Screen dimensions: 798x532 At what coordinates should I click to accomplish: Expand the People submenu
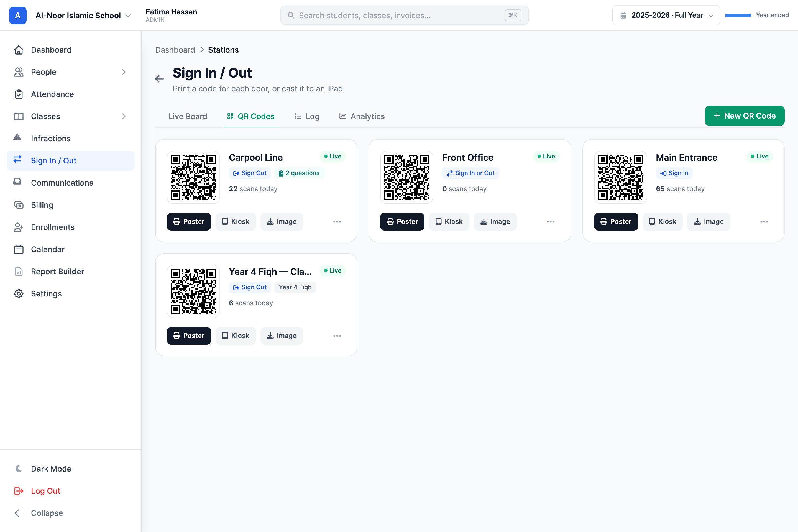(124, 72)
